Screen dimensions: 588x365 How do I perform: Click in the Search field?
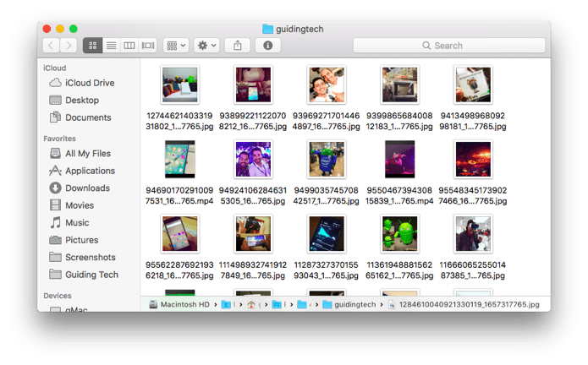449,46
